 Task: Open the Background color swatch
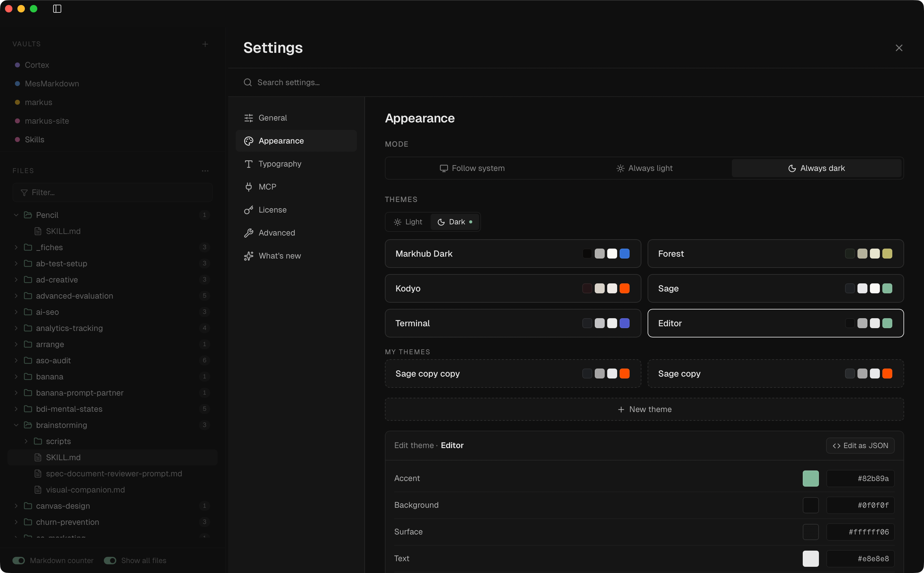[x=810, y=505]
